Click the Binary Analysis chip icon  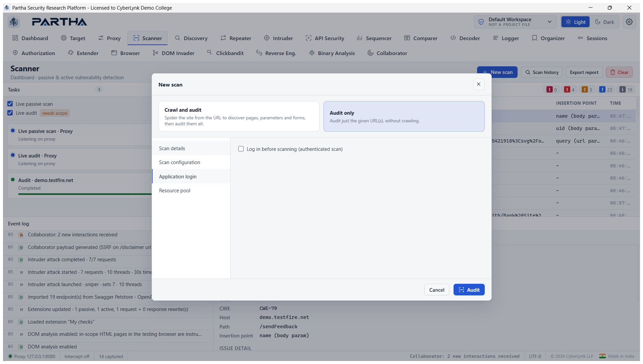(312, 53)
